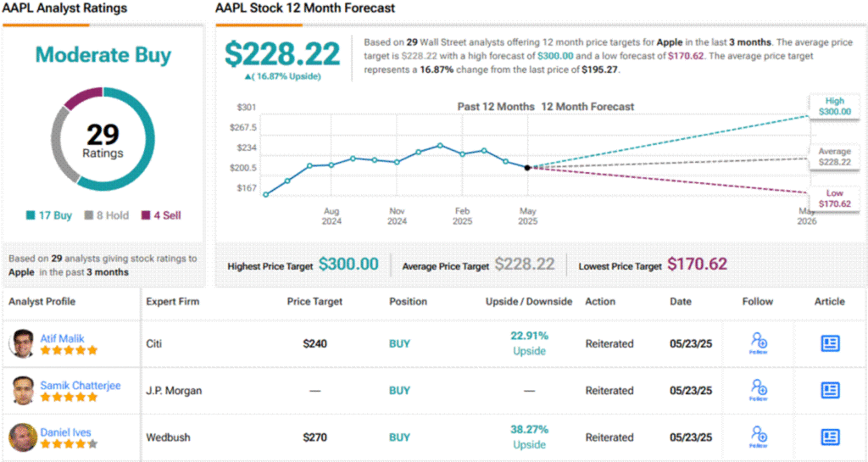The height and width of the screenshot is (462, 868).
Task: Click the Follow icon for Samik Chatterjee
Action: (758, 389)
